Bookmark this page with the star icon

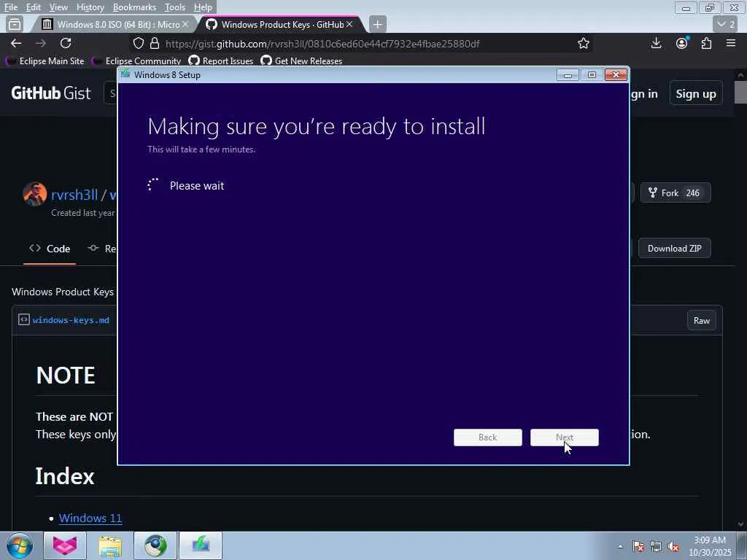[583, 43]
